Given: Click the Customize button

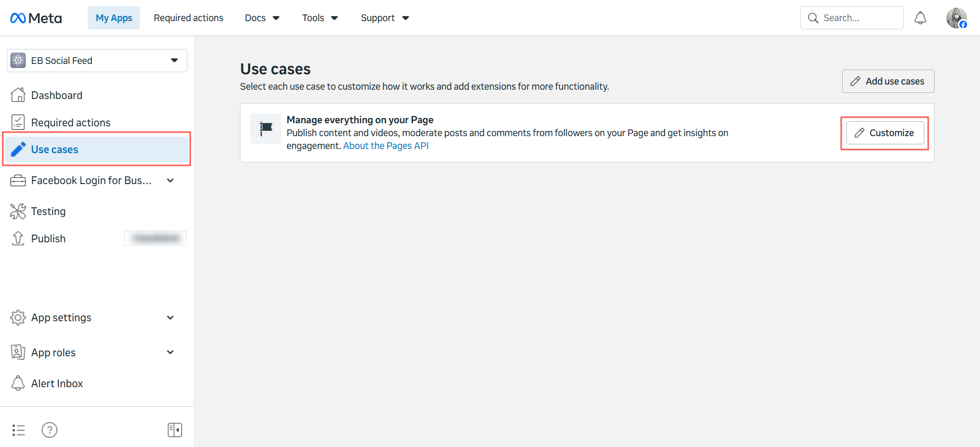Looking at the screenshot, I should 885,133.
